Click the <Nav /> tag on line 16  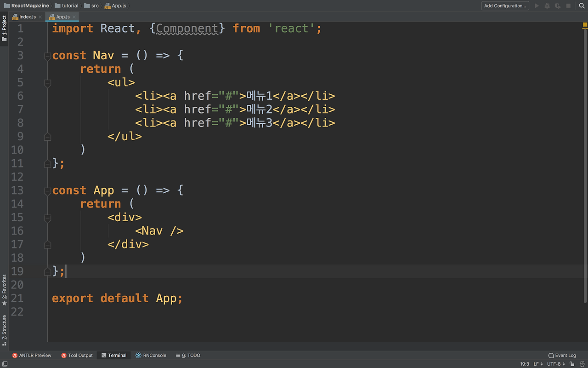coord(159,230)
